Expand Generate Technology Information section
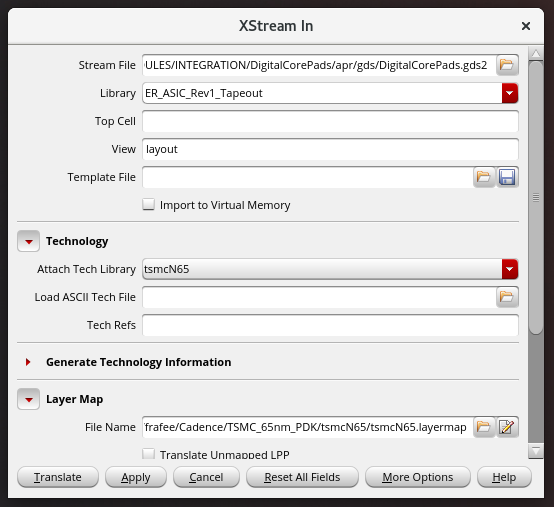 point(28,362)
